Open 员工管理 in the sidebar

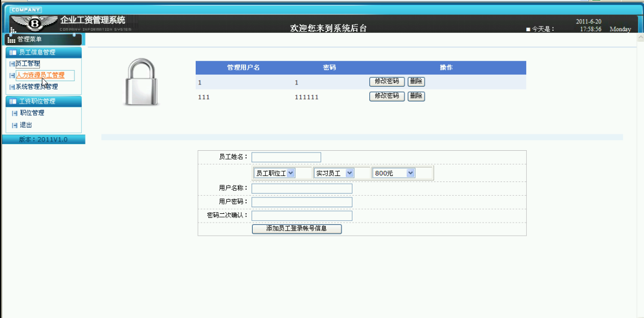(28, 64)
